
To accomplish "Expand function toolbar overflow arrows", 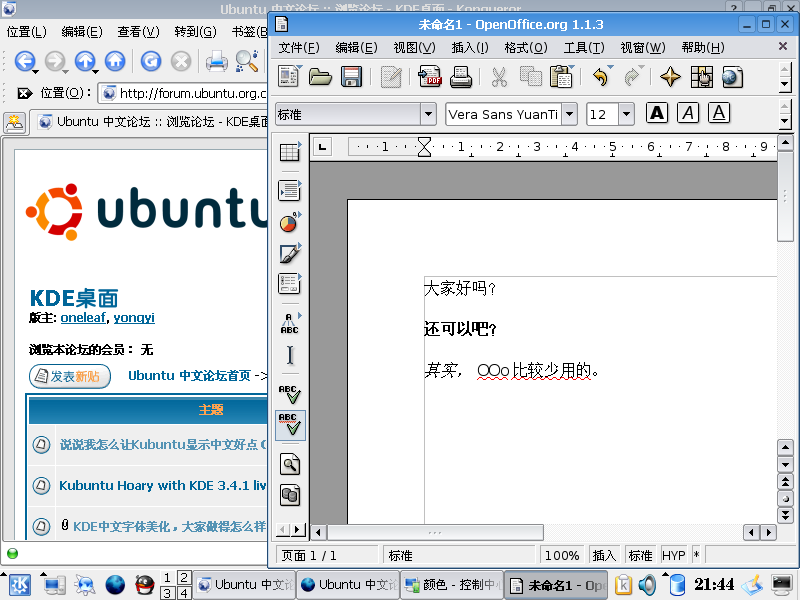I will pos(785,77).
